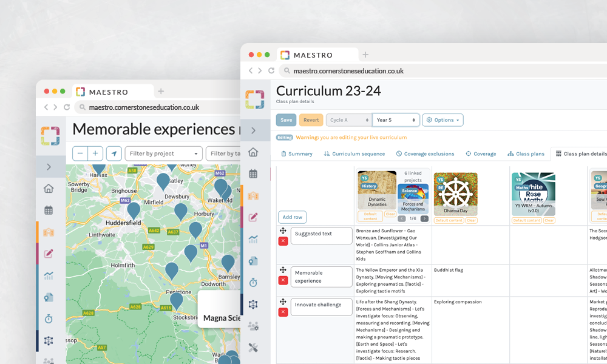Click the Save button

pos(286,120)
